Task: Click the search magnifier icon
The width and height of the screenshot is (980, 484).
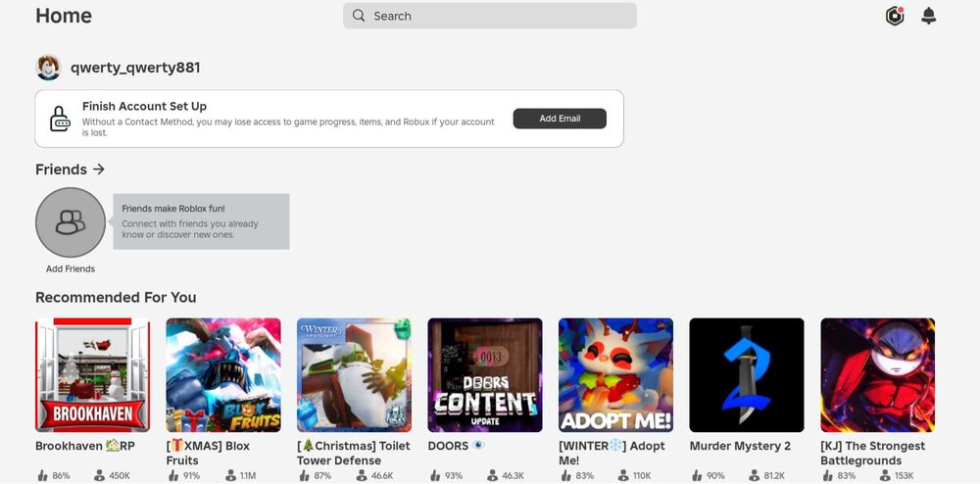Action: (358, 16)
